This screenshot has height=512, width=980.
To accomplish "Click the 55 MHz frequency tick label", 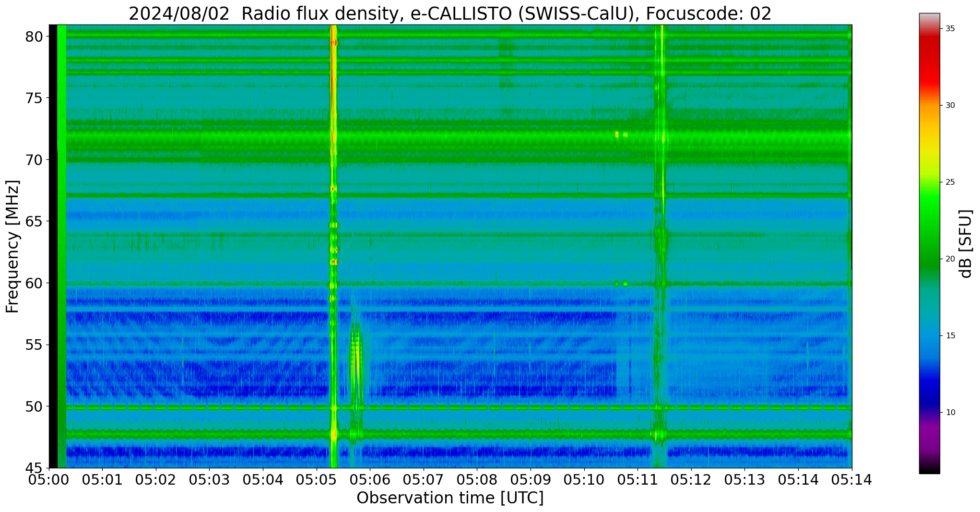I will click(35, 345).
